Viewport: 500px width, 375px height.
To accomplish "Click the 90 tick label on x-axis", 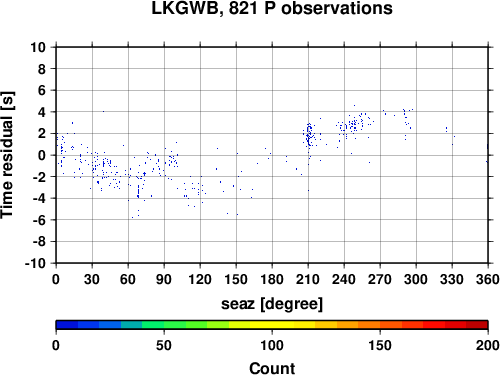I will pyautogui.click(x=164, y=279).
